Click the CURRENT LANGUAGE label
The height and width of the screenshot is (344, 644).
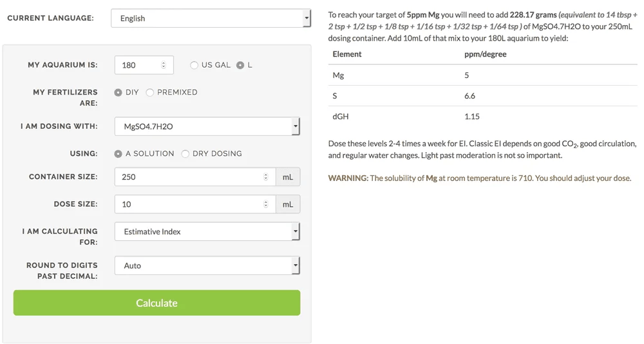pyautogui.click(x=50, y=18)
